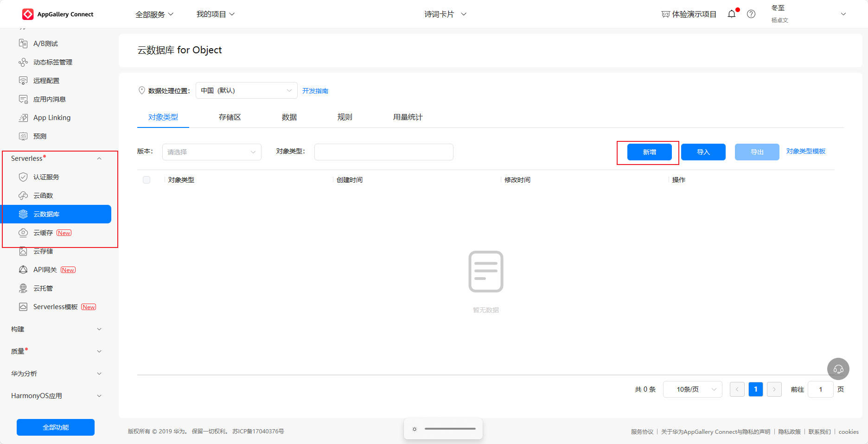Click the 云缓存 sidebar icon
868x444 pixels.
click(23, 233)
